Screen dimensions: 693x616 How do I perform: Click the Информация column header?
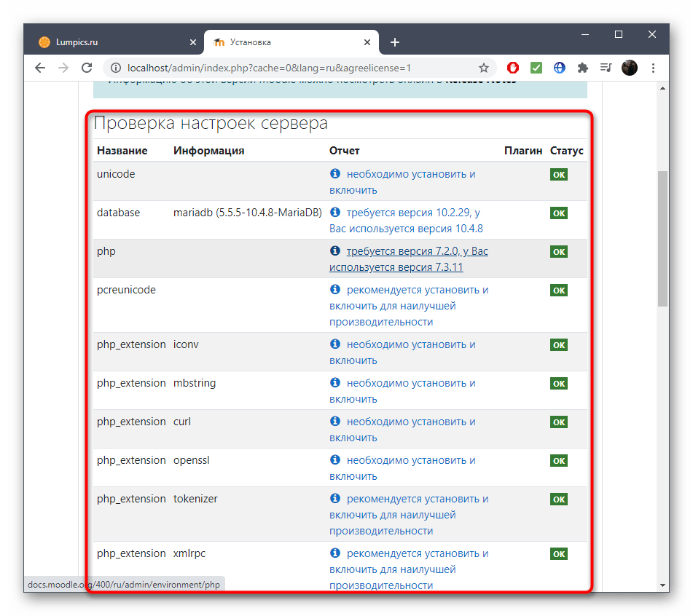208,151
